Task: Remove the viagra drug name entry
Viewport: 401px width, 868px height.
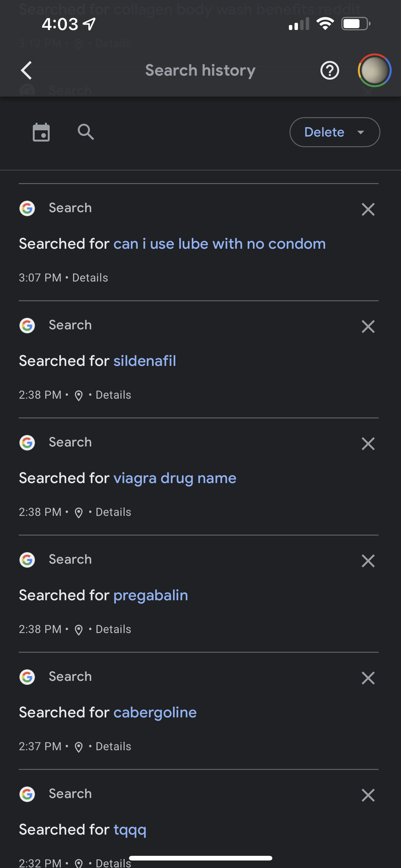Action: (368, 444)
